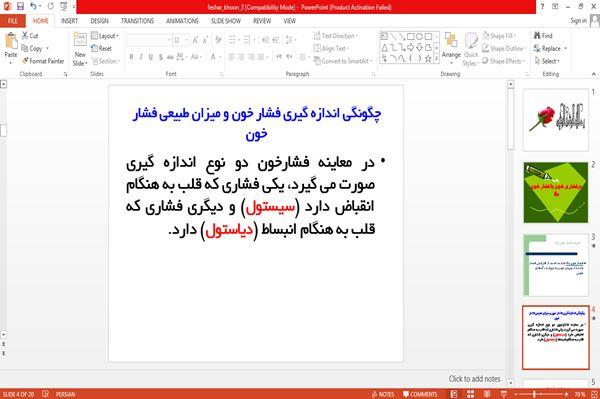Open the Find tool
The width and height of the screenshot is (600, 399).
click(x=543, y=36)
